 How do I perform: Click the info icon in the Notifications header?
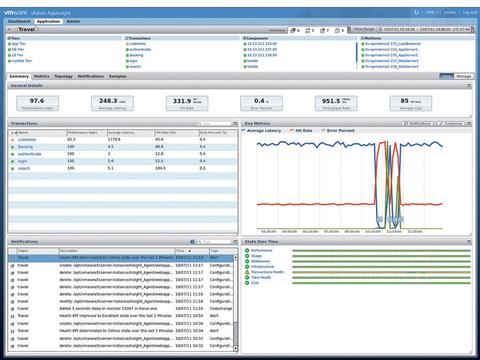(x=192, y=242)
